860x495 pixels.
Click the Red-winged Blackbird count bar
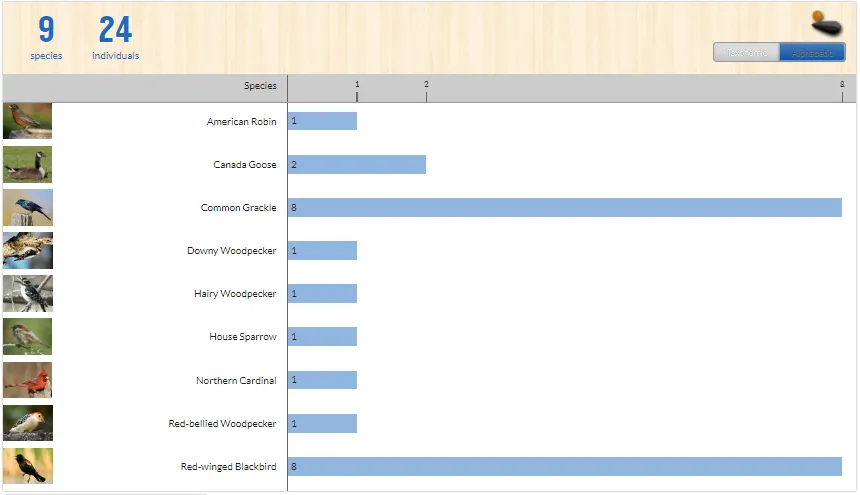(565, 466)
